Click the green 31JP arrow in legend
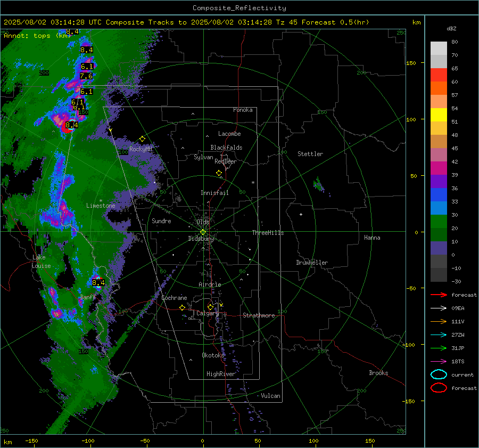Screen dimensions: 479x448 point(439,348)
